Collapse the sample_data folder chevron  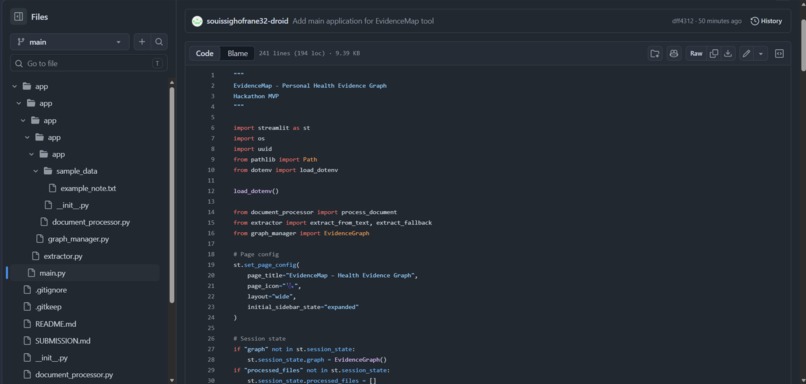pos(35,171)
